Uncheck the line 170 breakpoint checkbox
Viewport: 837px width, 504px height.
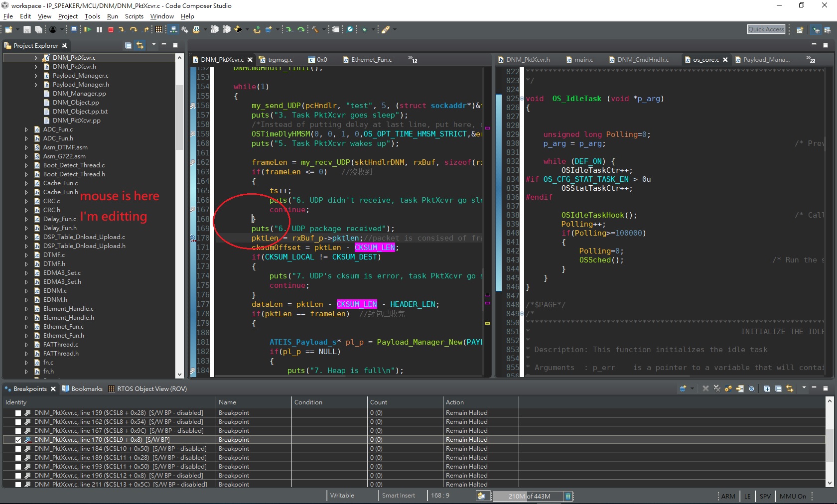click(x=18, y=440)
